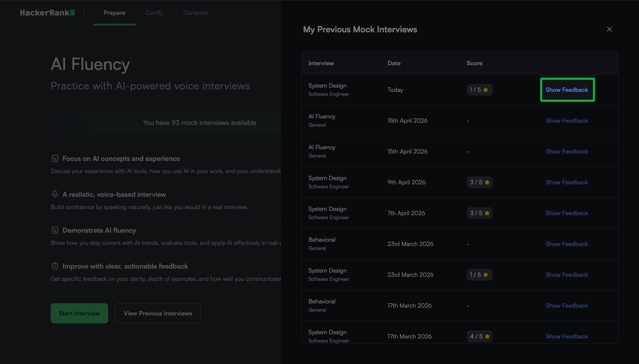The image size is (639, 364).
Task: Click the document icon beside Demonstrate AI fluency
Action: click(x=55, y=230)
